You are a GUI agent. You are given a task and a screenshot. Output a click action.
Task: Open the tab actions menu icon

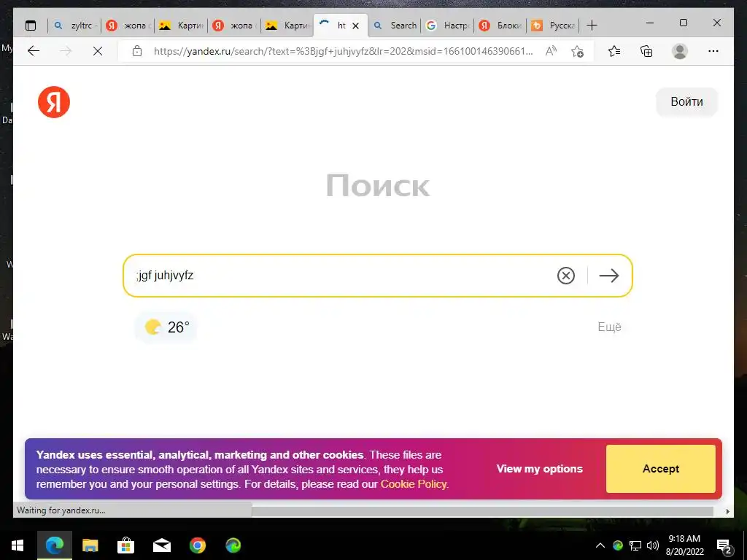pos(31,26)
